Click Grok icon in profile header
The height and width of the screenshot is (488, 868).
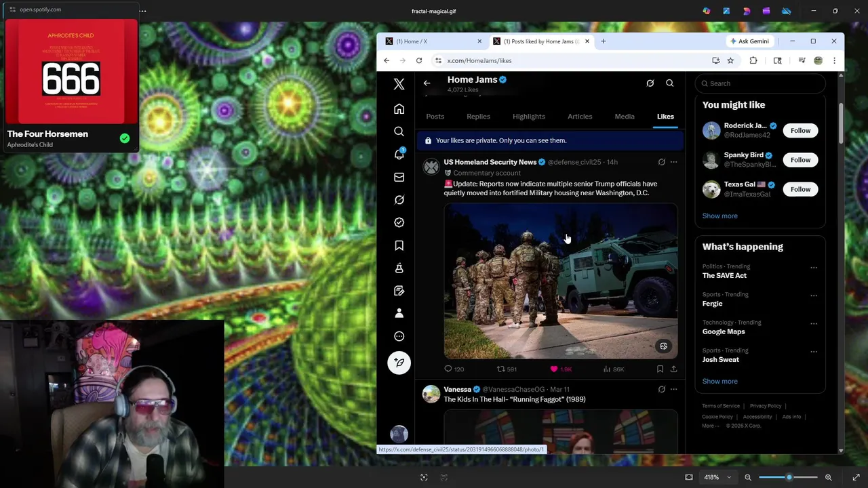pyautogui.click(x=650, y=83)
